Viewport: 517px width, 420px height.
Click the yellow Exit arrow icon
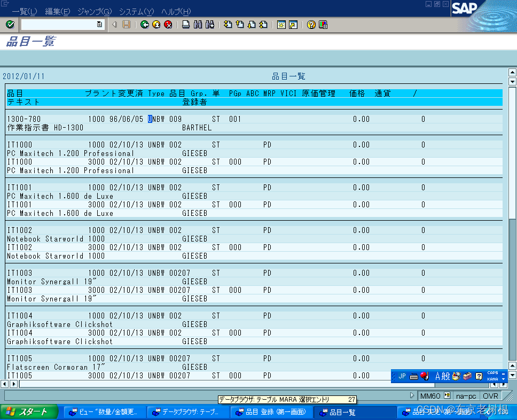[156, 25]
